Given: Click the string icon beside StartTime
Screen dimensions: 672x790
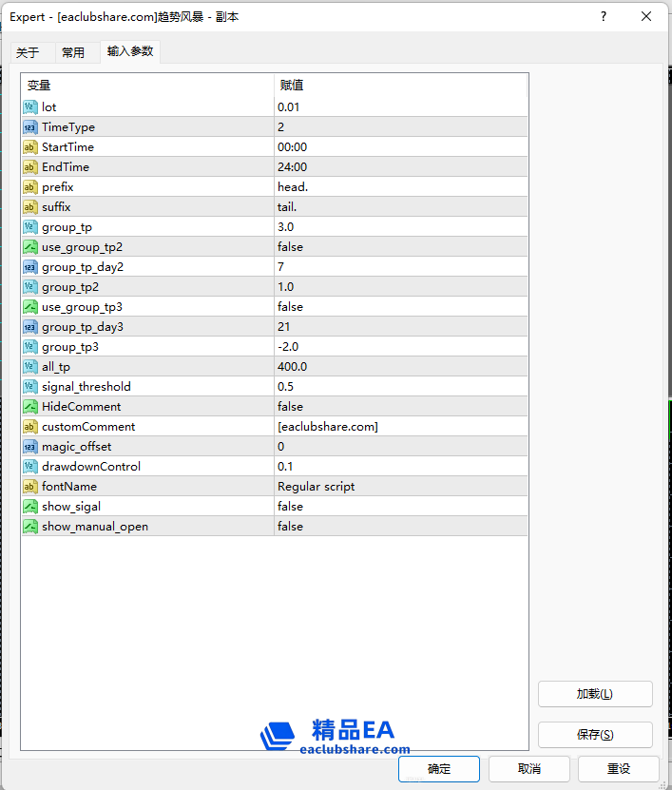Looking at the screenshot, I should (29, 147).
